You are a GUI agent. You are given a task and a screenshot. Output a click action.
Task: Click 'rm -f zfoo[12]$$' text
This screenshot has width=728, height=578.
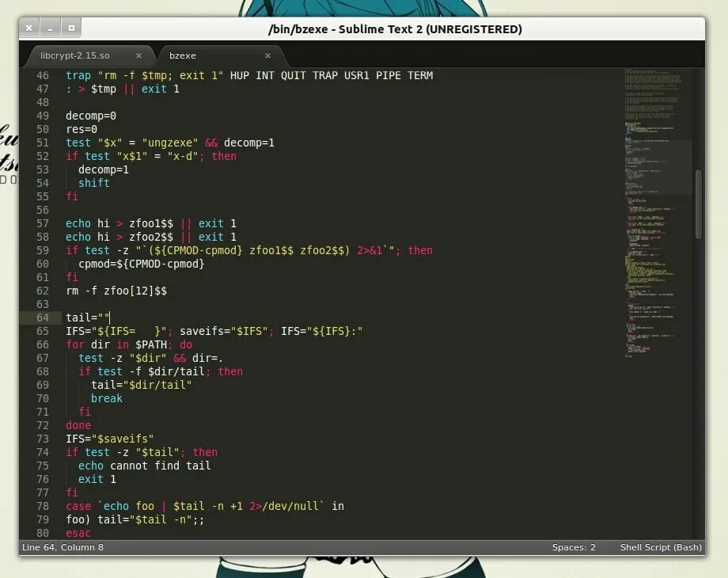(x=116, y=291)
